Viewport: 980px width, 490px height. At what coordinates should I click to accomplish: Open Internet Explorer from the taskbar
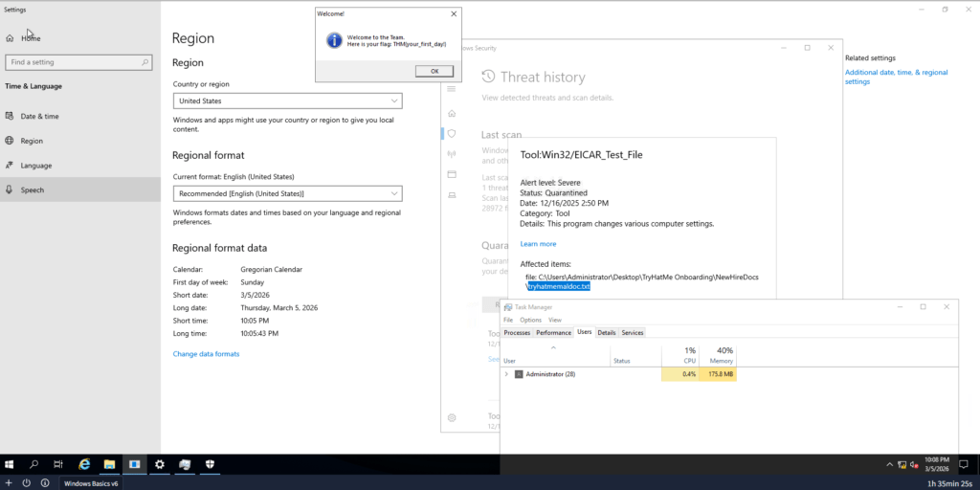click(84, 464)
